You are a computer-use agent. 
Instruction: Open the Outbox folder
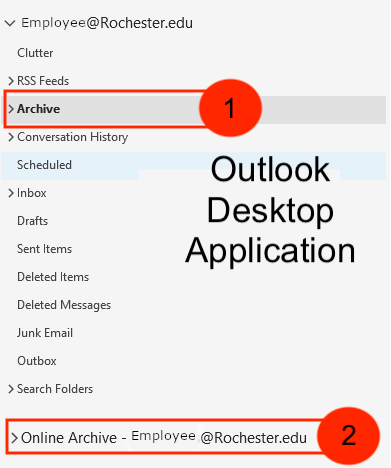(x=37, y=361)
